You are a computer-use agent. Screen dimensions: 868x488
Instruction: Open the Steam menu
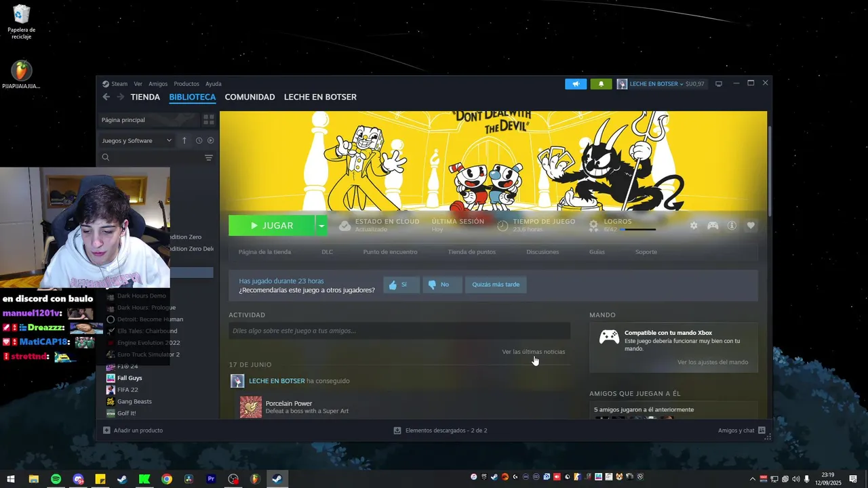[119, 84]
